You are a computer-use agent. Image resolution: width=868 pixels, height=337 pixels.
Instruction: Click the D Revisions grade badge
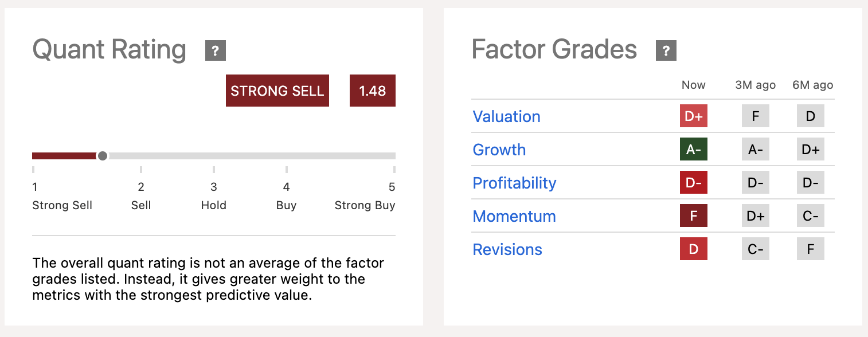(x=693, y=249)
